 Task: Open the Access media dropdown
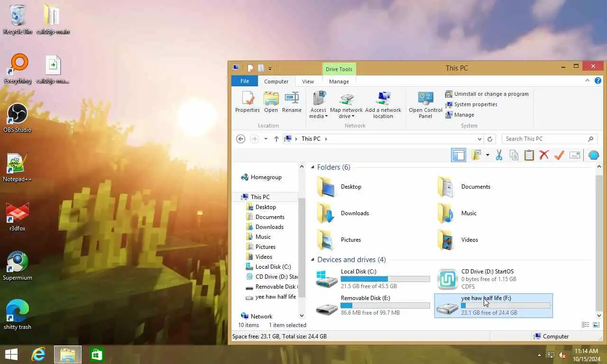(318, 105)
